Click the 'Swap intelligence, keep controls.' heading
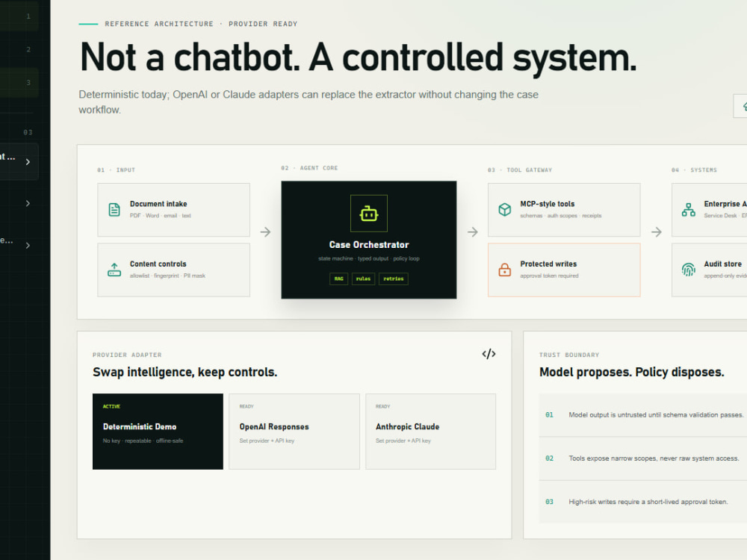 (185, 372)
